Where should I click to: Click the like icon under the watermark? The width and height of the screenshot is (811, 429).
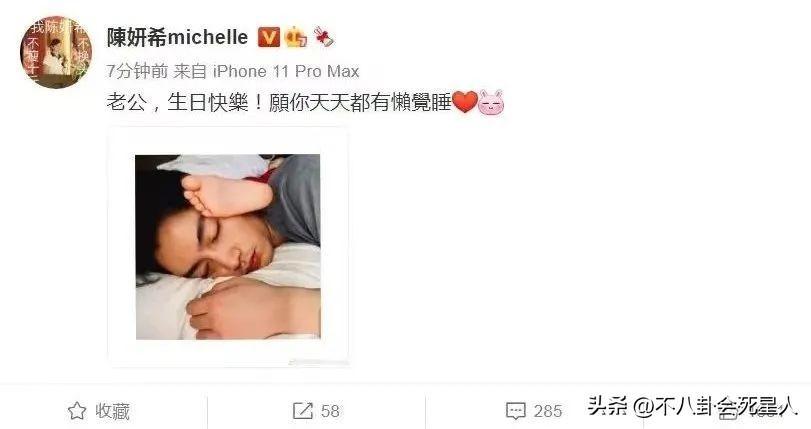[x=729, y=411]
